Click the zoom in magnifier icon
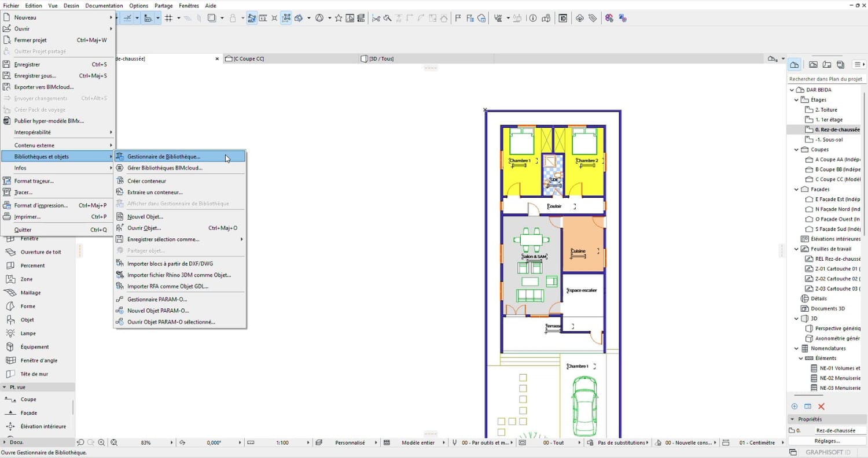The width and height of the screenshot is (868, 458). (x=101, y=442)
